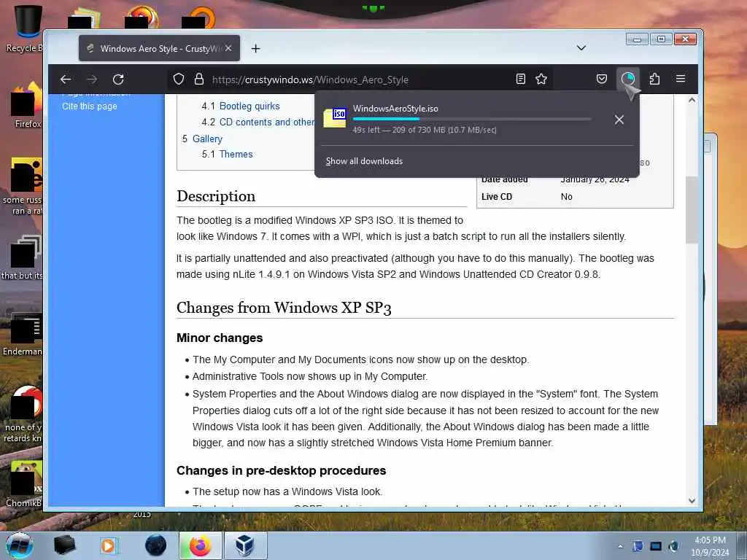
Task: Click the WindowsAeroStyle.iso download filename
Action: [x=395, y=109]
